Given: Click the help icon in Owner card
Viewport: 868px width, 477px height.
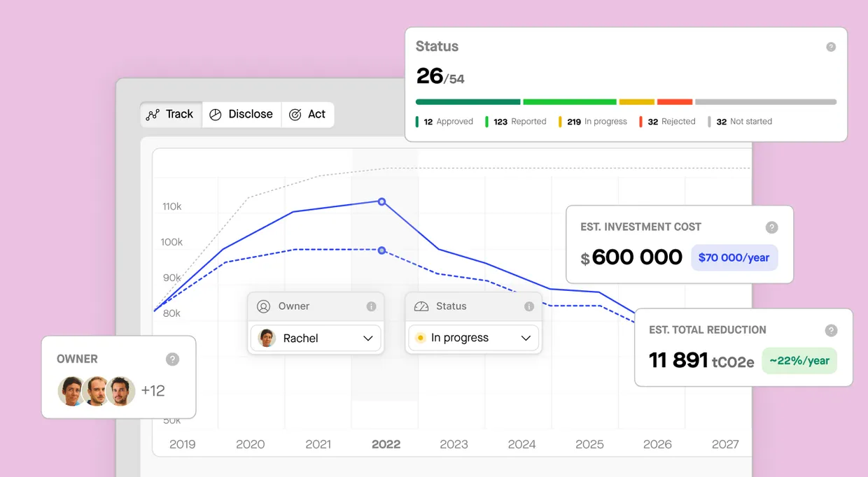Looking at the screenshot, I should click(x=172, y=359).
